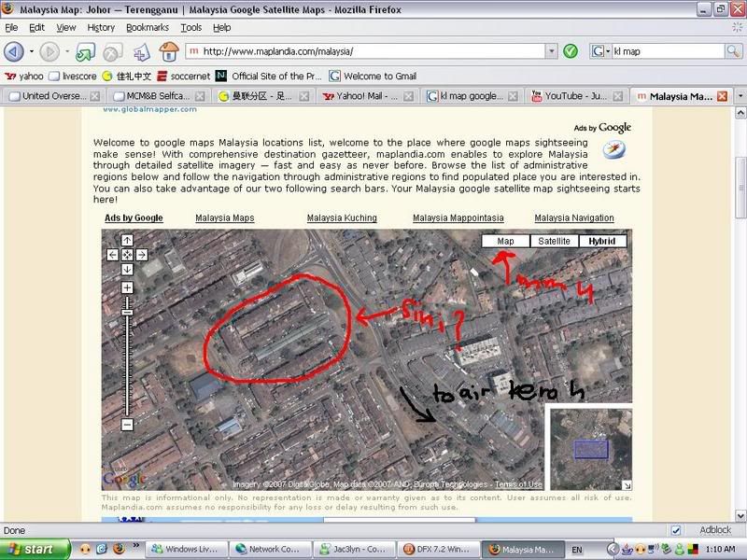This screenshot has height=560, width=747.
Task: Switch to the Yahoo! Mail tab
Action: (x=367, y=96)
